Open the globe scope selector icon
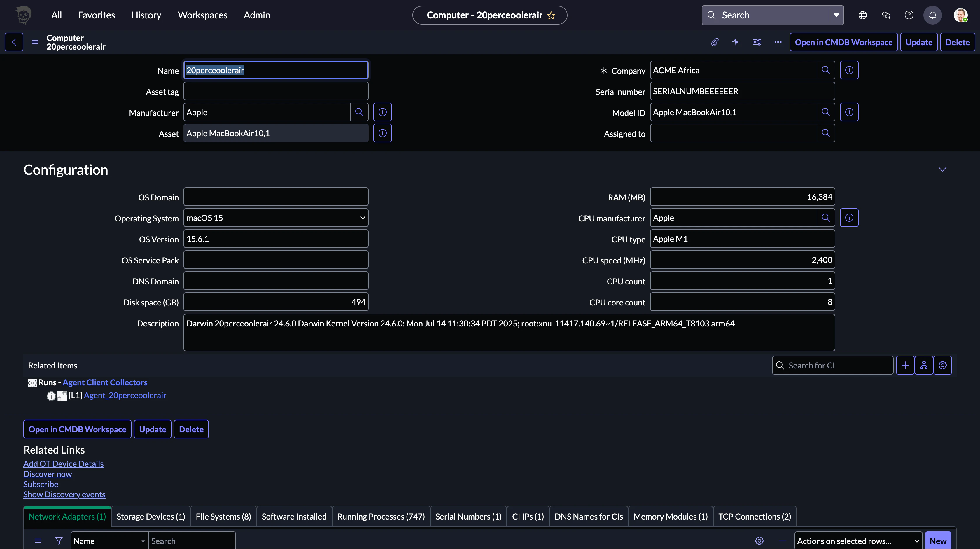The width and height of the screenshot is (980, 549). tap(862, 15)
